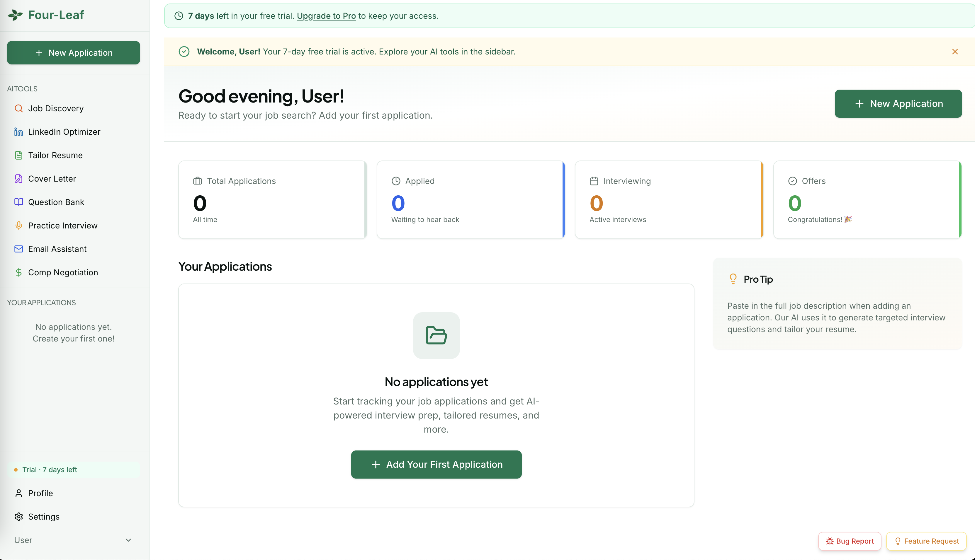
Task: Click the Email Assistant envelope icon
Action: coord(18,249)
